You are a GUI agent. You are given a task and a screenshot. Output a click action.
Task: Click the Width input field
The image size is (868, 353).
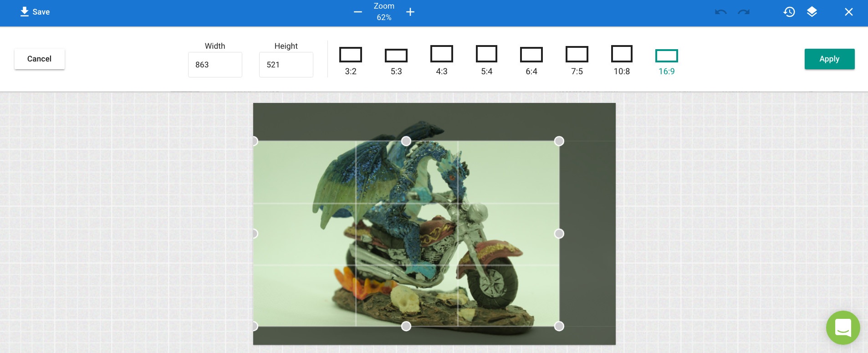[x=215, y=65]
